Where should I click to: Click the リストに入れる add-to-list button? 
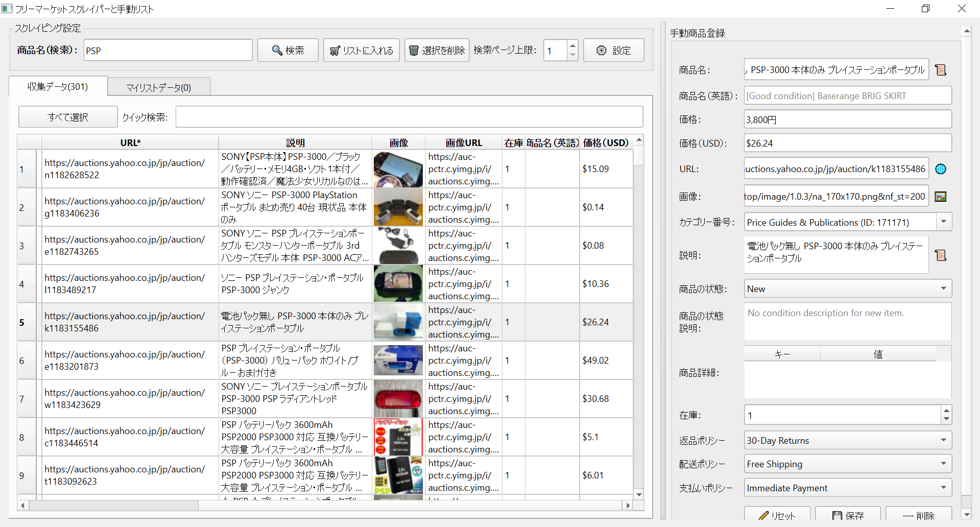click(x=362, y=50)
